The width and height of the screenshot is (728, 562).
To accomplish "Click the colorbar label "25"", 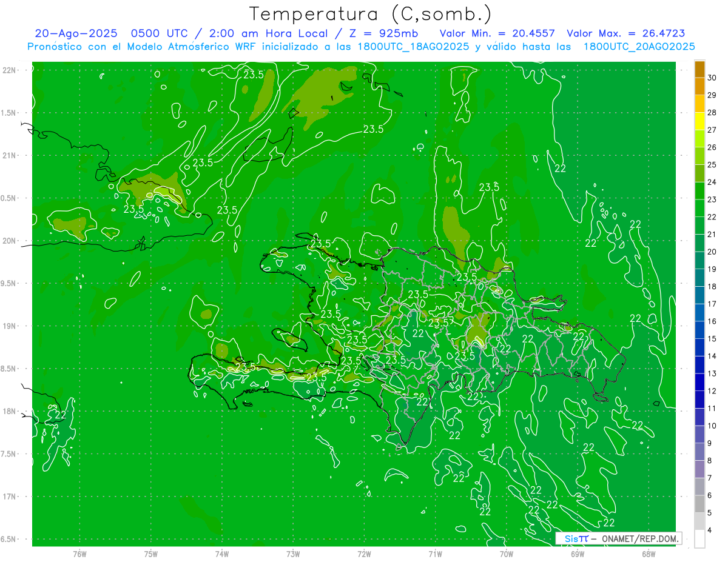I will (712, 165).
